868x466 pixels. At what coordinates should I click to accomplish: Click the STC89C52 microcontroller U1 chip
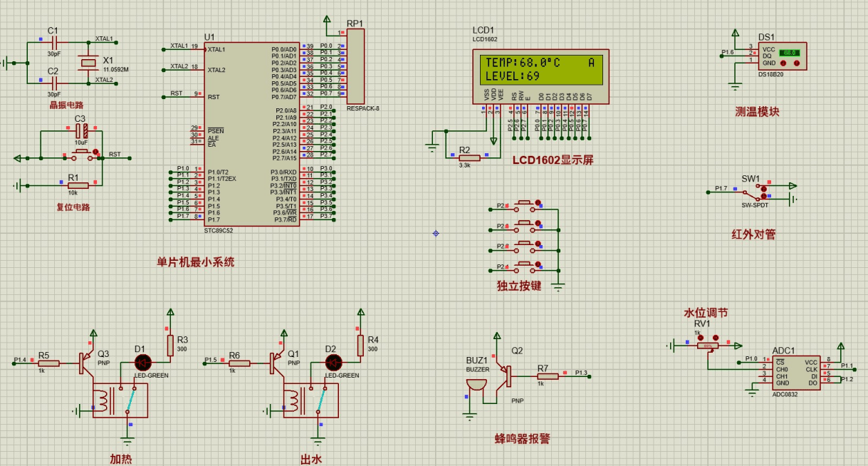253,134
